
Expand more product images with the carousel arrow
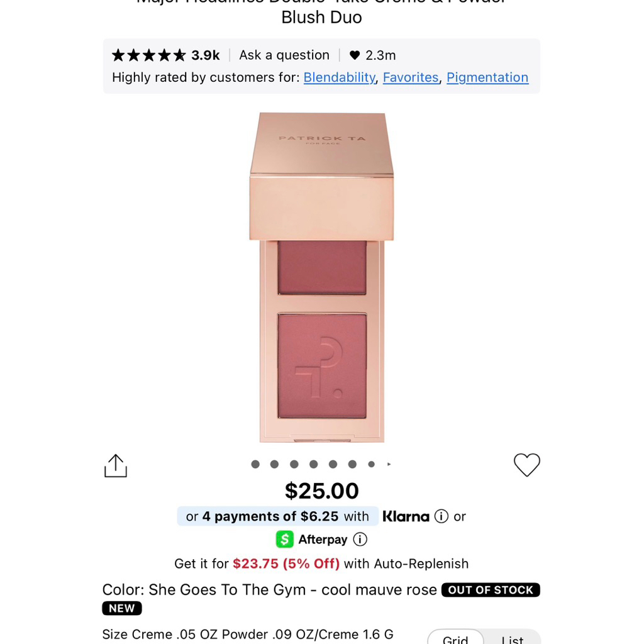389,464
